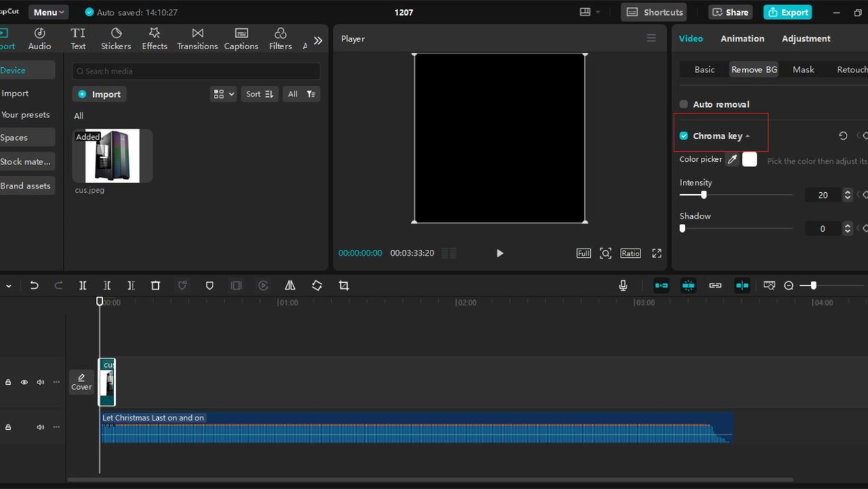Toggle clip linkage
This screenshot has height=489, width=868.
pos(715,285)
